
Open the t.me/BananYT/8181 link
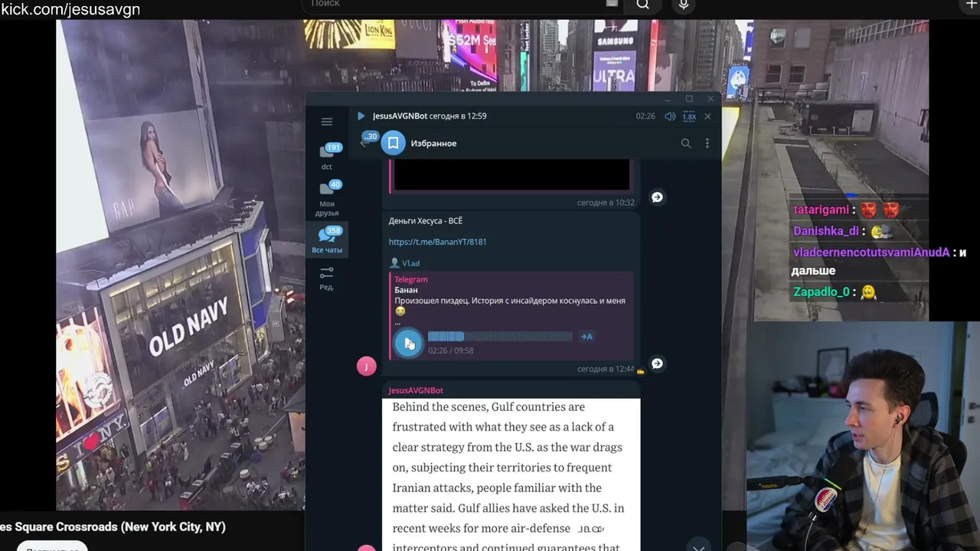437,242
